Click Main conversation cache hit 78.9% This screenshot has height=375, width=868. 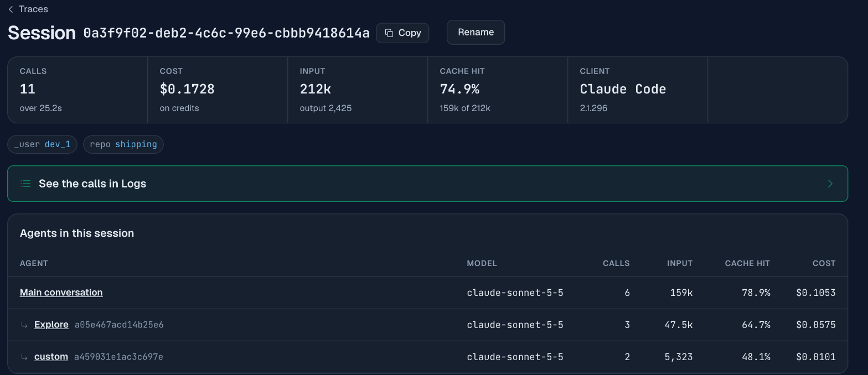(x=756, y=293)
